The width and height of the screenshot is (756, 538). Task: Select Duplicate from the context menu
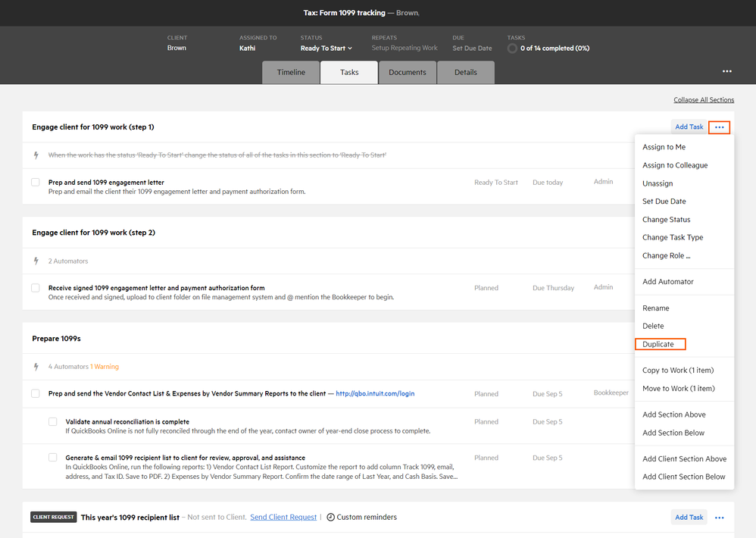[x=658, y=344]
